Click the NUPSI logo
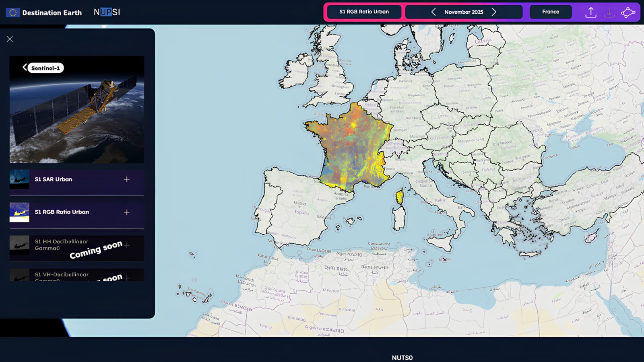 [x=107, y=12]
